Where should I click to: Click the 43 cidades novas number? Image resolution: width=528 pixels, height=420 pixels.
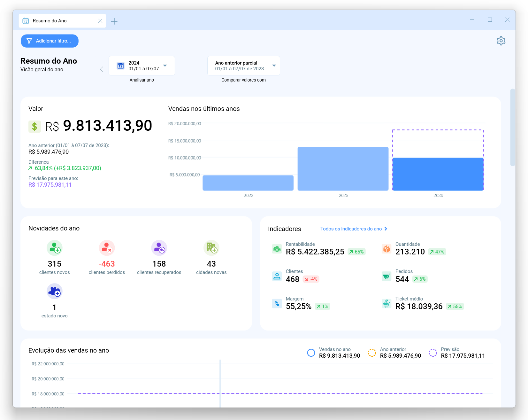tap(211, 264)
